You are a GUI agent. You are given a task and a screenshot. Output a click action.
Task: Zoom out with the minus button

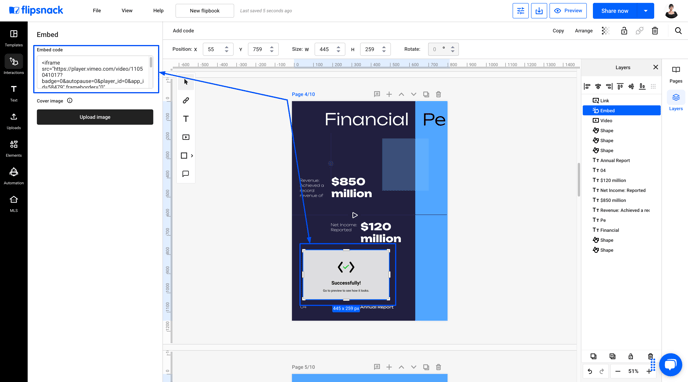(618, 371)
